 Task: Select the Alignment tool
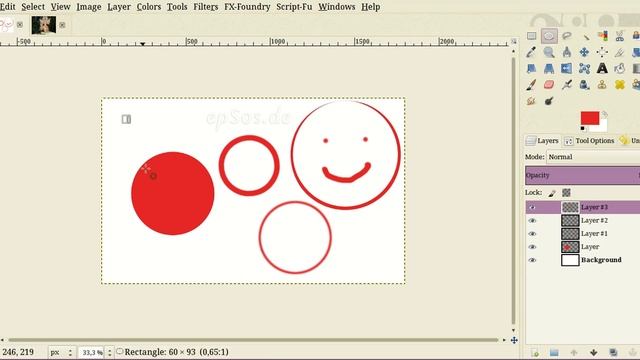tap(602, 52)
